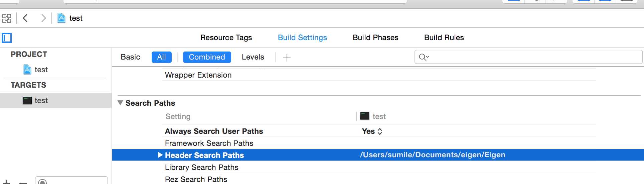The height and width of the screenshot is (184, 644).
Task: Switch to Levels view
Action: tap(253, 57)
